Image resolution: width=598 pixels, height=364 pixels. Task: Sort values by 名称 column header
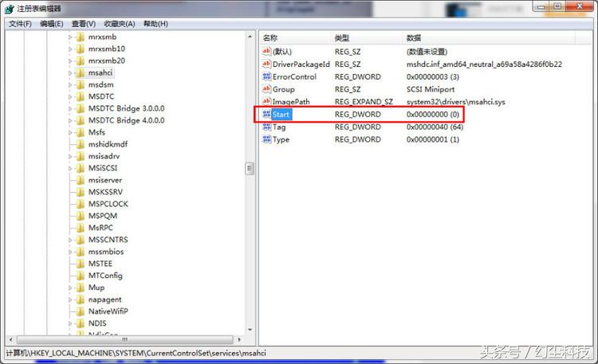tap(296, 37)
